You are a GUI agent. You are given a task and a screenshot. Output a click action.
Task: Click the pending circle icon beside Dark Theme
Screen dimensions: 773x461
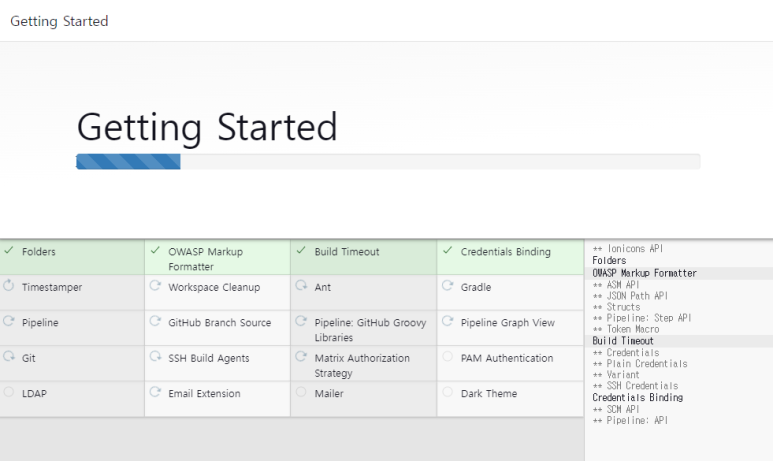(x=448, y=392)
